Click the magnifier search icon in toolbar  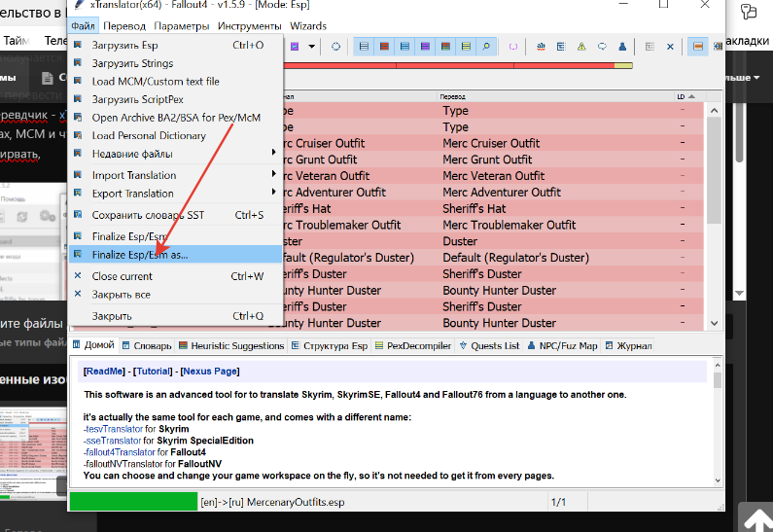486,46
